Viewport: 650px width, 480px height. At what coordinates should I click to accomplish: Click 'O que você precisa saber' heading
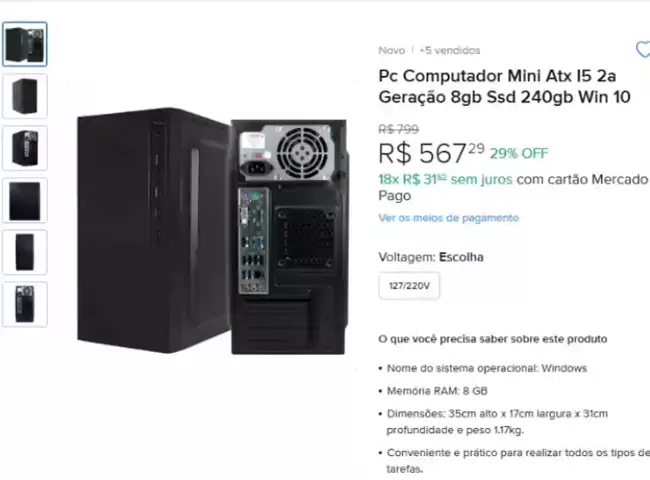click(492, 339)
